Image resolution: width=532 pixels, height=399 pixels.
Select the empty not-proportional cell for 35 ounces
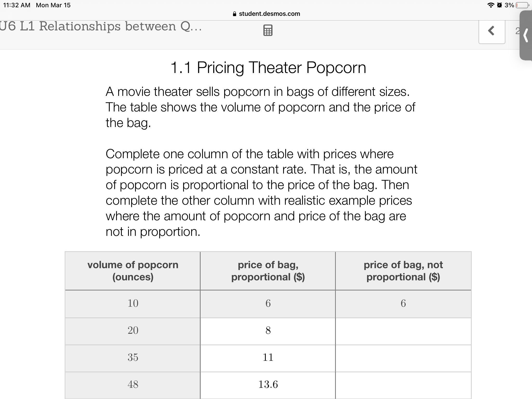pyautogui.click(x=403, y=358)
